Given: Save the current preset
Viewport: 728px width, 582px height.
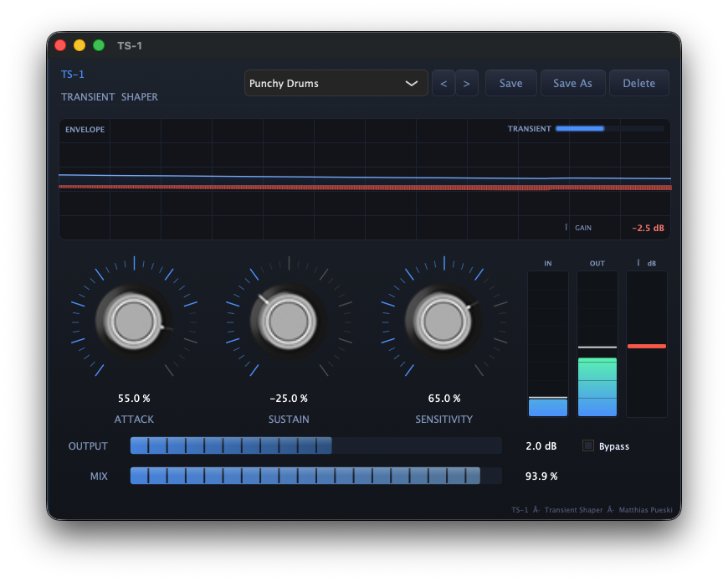Looking at the screenshot, I should [510, 82].
